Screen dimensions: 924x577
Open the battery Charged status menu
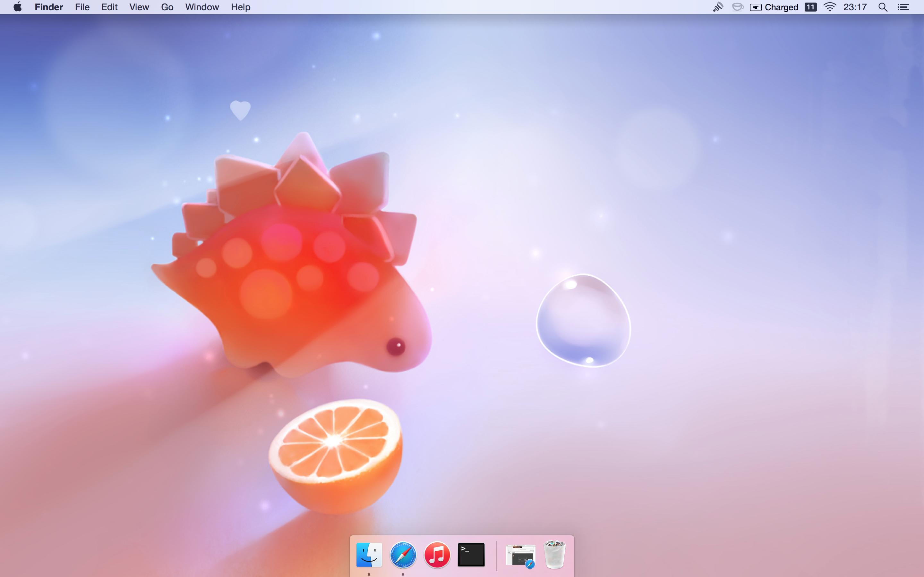pos(774,7)
